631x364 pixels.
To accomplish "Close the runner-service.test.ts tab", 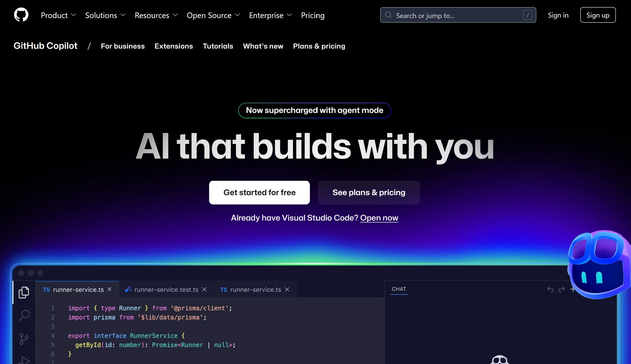I will point(204,289).
